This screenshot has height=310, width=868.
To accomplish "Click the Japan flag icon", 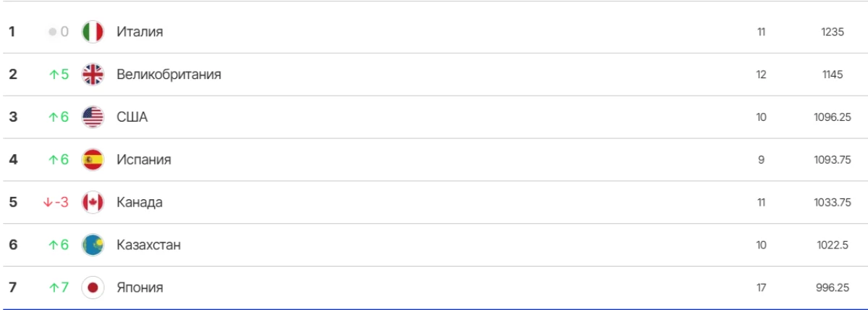I will [93, 288].
